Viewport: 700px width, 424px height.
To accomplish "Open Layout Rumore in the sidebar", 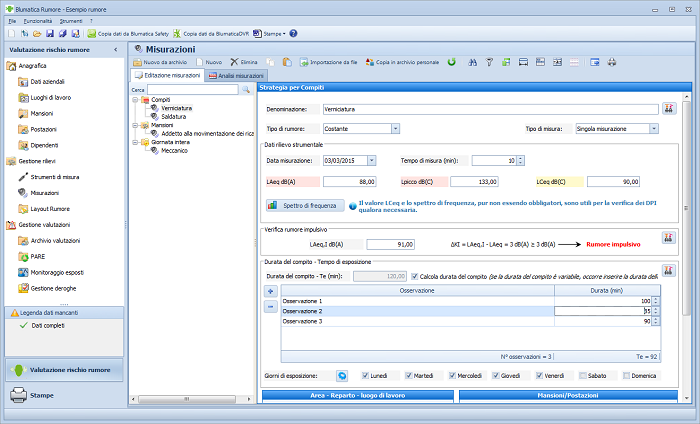I will (48, 208).
